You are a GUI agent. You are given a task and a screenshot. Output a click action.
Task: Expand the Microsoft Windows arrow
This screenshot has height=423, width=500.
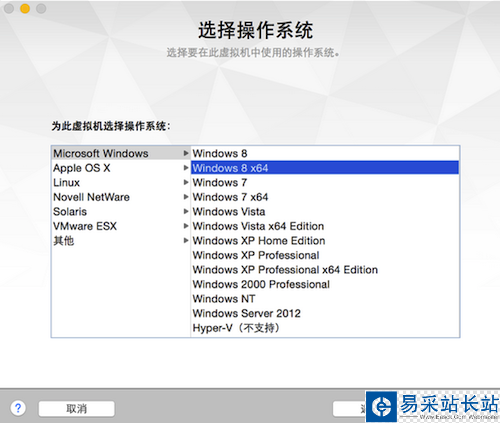click(x=186, y=153)
